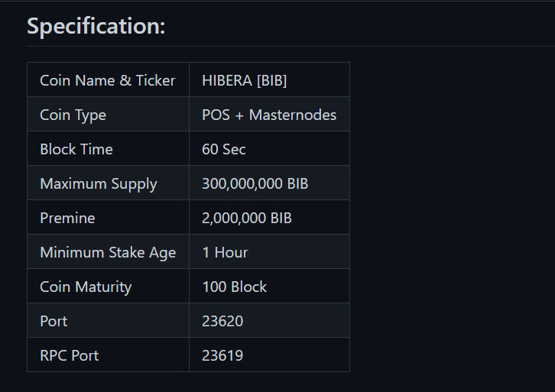The image size is (555, 392).
Task: Click the 100 Block value
Action: click(x=235, y=287)
